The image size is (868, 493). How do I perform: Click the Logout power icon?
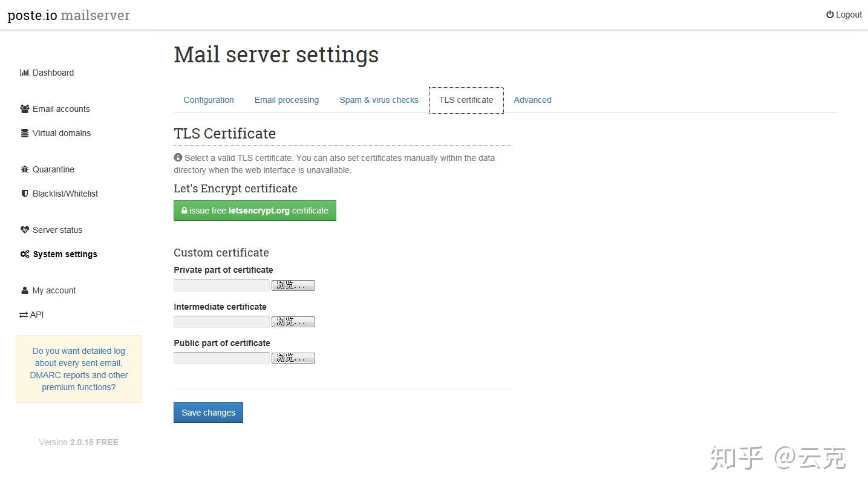point(830,15)
